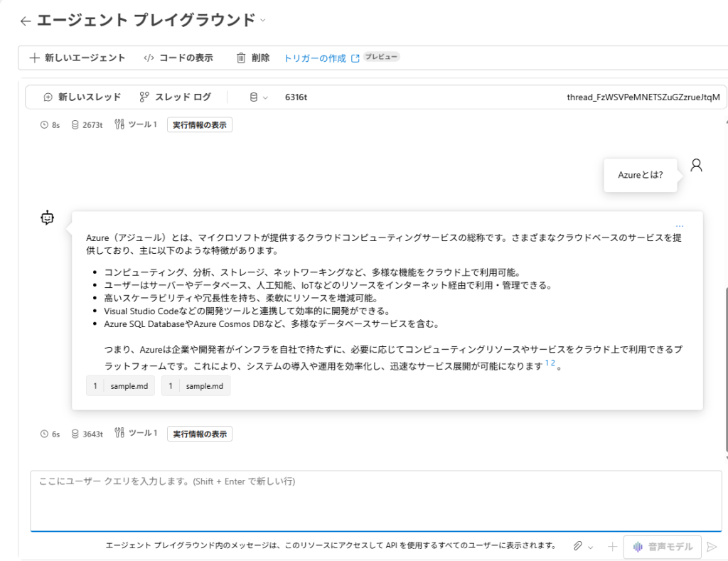
Task: Expand the paperclip attachment dropdown
Action: 584,546
